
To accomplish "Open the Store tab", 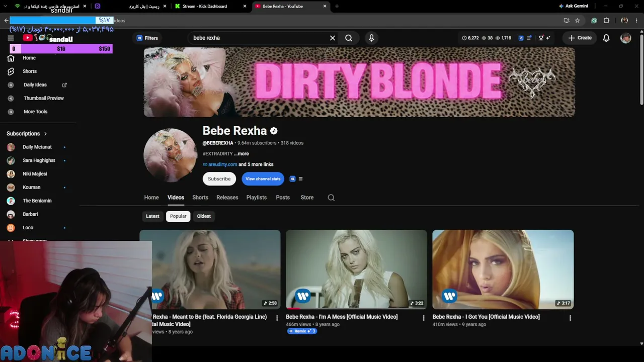I will [x=307, y=198].
